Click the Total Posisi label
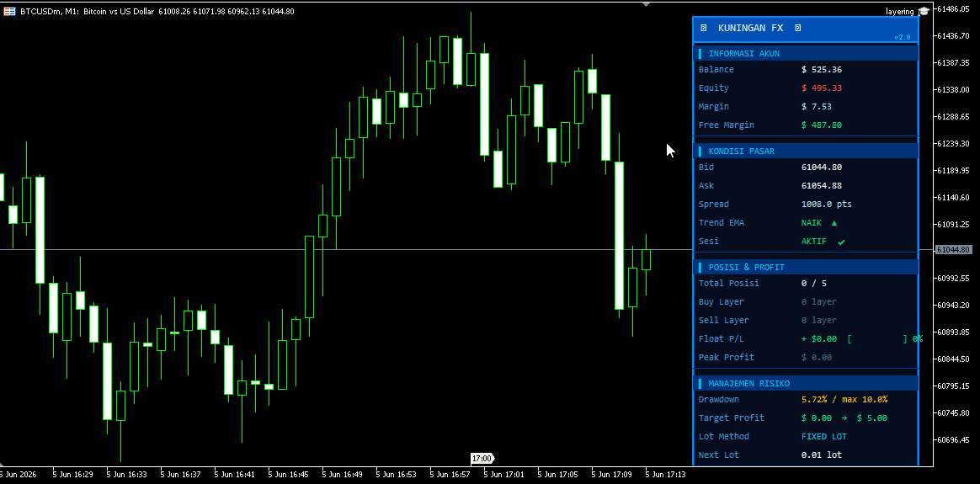980x484 pixels. (x=729, y=284)
